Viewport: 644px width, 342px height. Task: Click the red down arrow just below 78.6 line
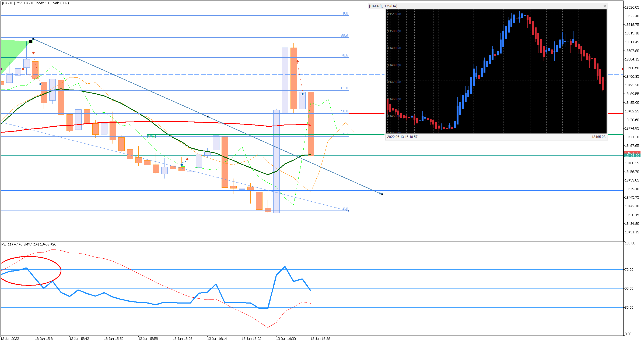pos(297,61)
